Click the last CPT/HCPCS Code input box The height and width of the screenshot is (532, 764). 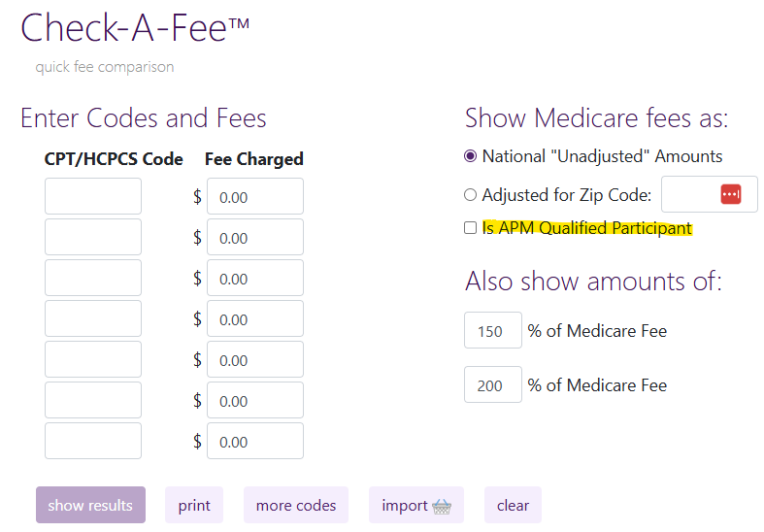93,441
